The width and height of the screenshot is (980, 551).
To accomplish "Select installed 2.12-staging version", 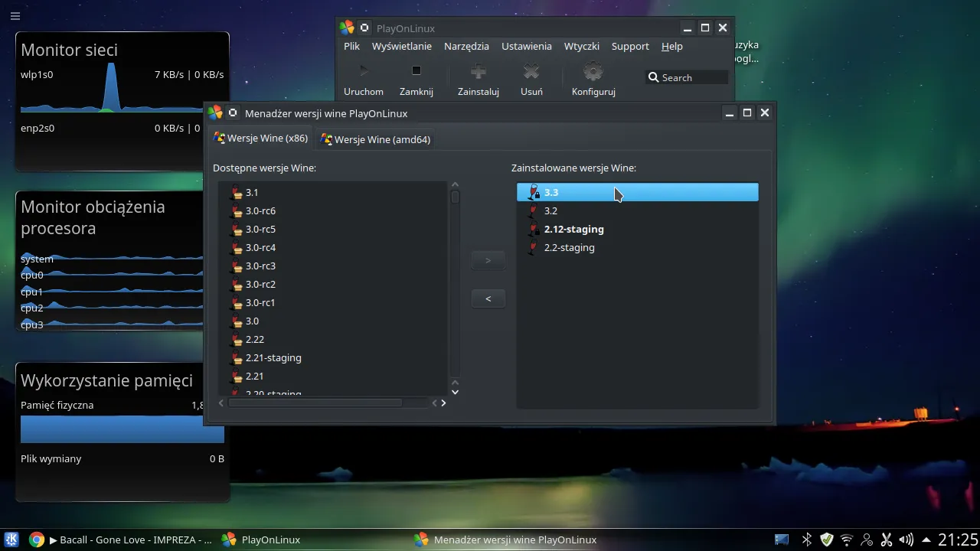I will 638,229.
